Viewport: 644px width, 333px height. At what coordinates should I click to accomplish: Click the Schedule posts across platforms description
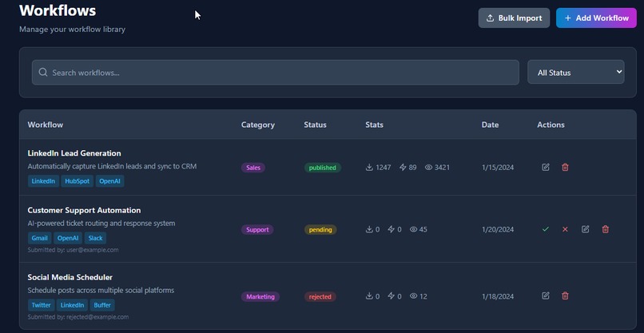tap(101, 291)
